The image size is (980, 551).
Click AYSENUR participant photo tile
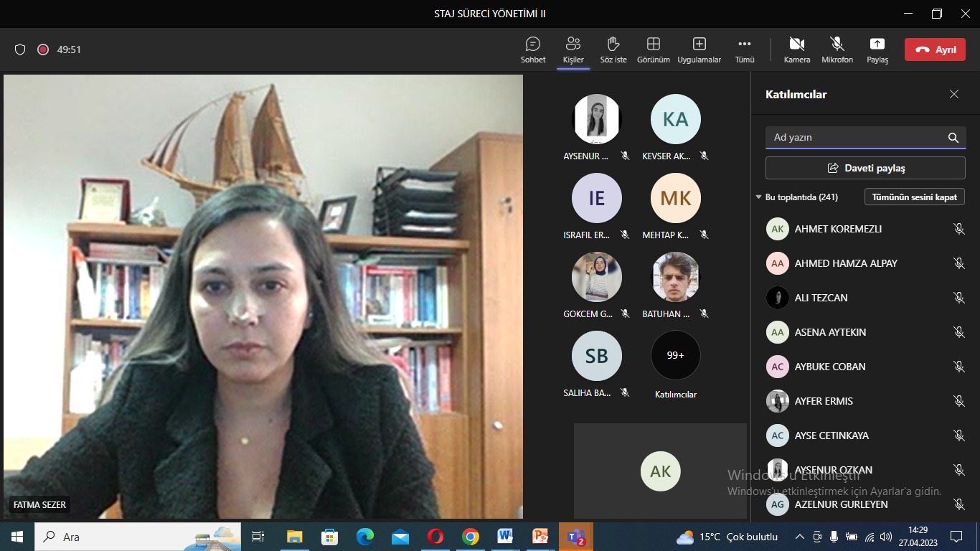click(x=597, y=119)
